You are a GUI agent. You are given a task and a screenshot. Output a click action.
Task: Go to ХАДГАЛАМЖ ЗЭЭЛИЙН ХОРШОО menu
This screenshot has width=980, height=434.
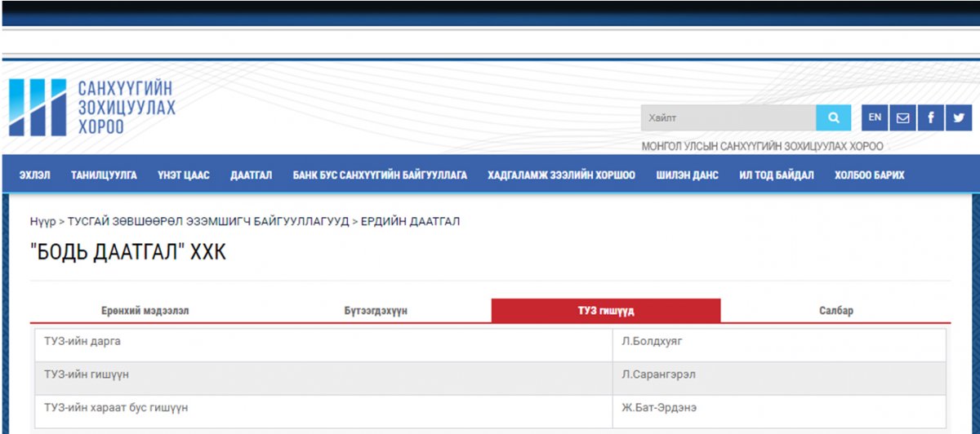tap(561, 175)
